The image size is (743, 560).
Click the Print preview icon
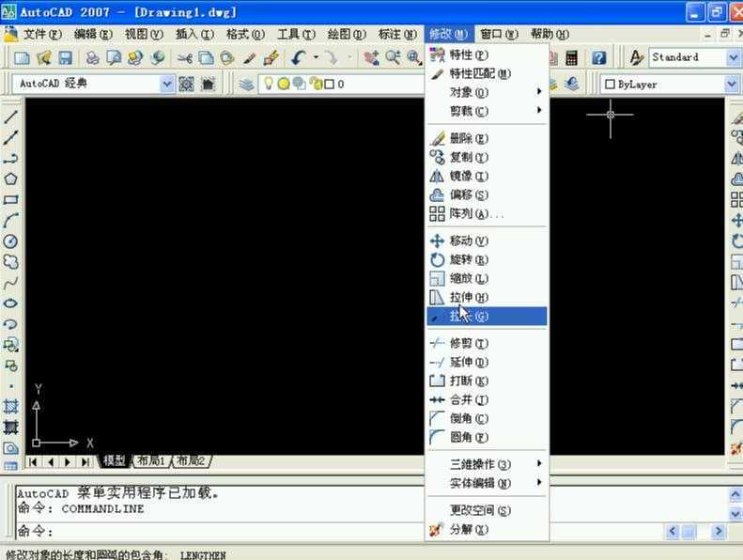point(114,58)
